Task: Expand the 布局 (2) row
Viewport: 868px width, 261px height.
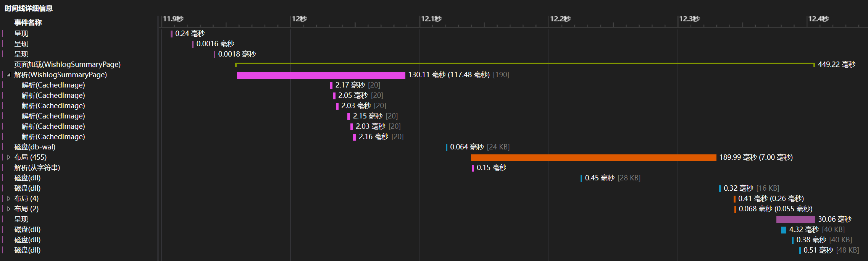Action: point(8,209)
